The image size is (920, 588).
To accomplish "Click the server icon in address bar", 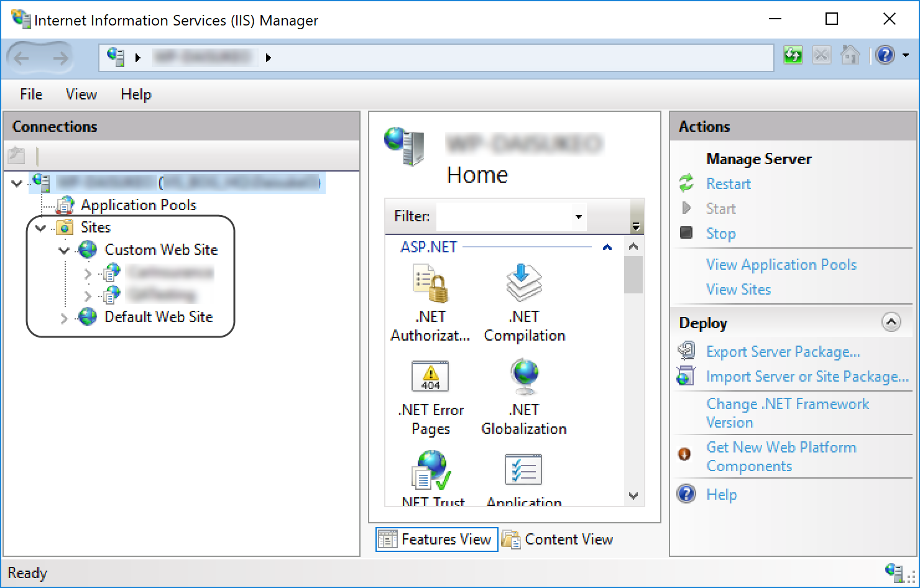I will coord(116,57).
